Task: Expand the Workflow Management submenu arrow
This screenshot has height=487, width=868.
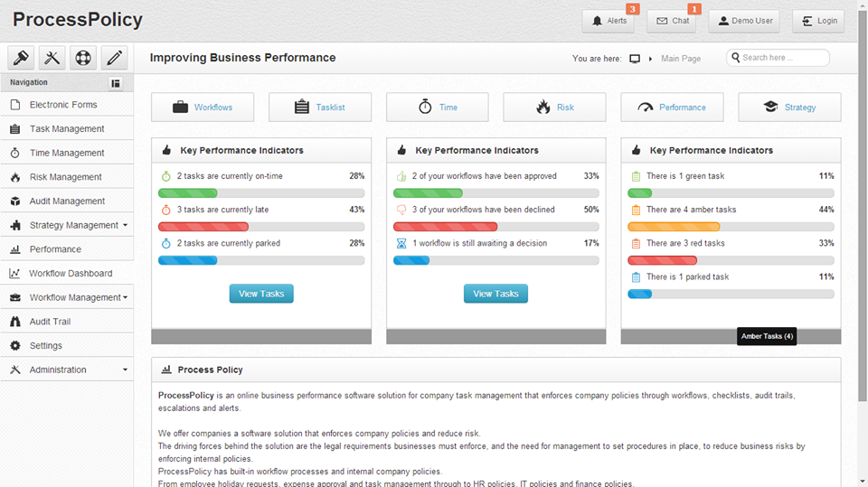Action: click(x=125, y=298)
